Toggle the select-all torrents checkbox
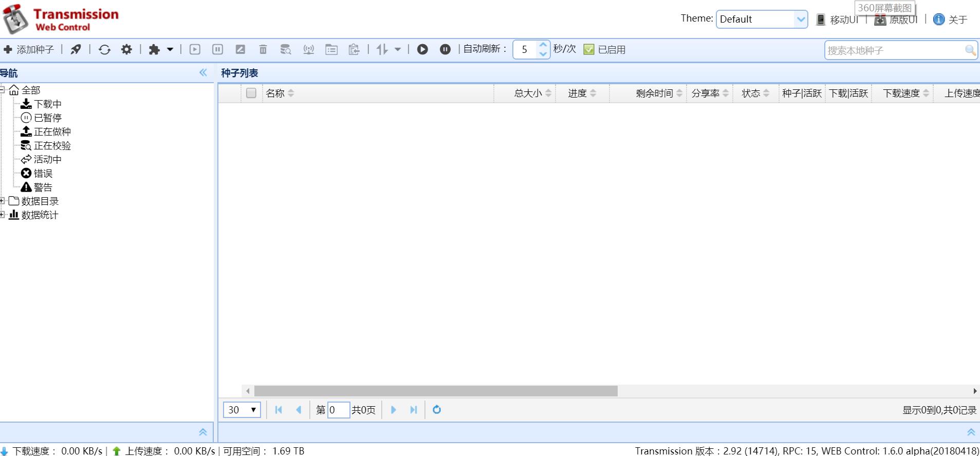The width and height of the screenshot is (980, 456). pos(251,93)
